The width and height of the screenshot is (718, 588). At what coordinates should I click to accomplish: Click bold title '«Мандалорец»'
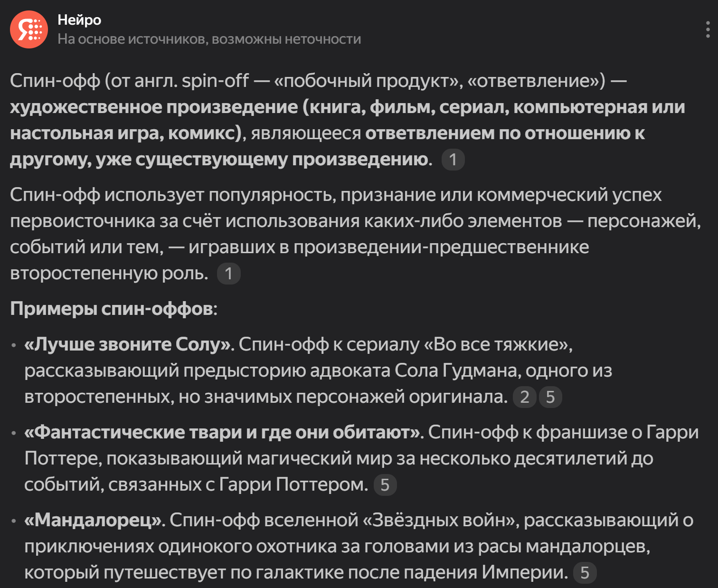click(x=94, y=520)
